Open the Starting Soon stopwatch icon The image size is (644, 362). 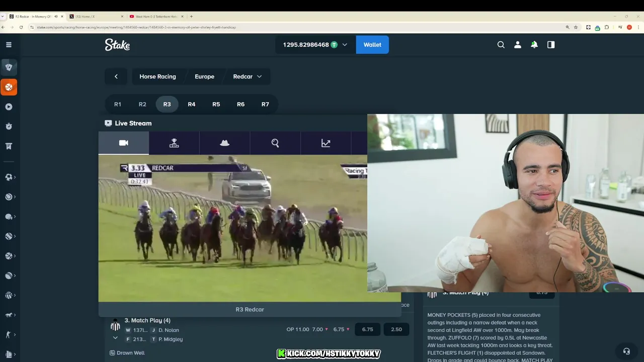9,126
